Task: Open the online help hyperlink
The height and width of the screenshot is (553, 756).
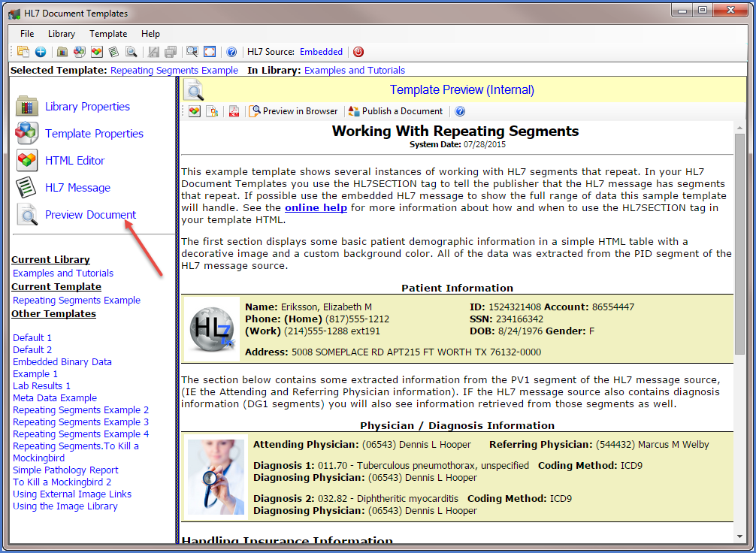Action: coord(316,208)
